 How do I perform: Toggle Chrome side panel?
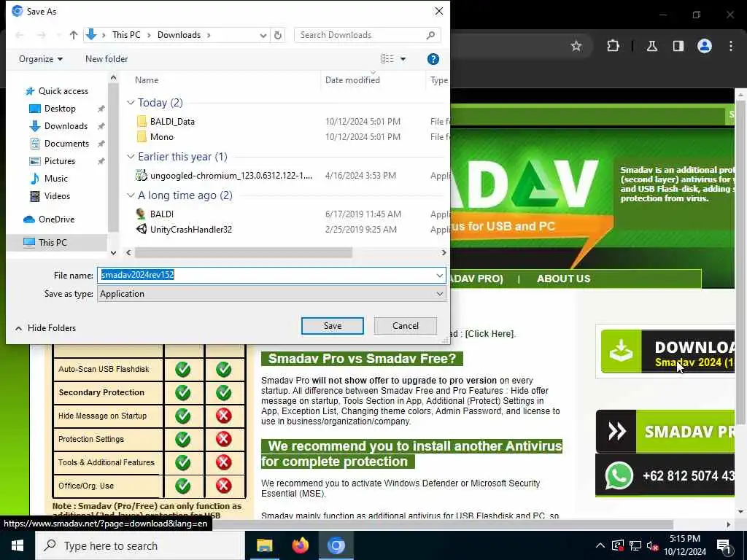(x=678, y=46)
